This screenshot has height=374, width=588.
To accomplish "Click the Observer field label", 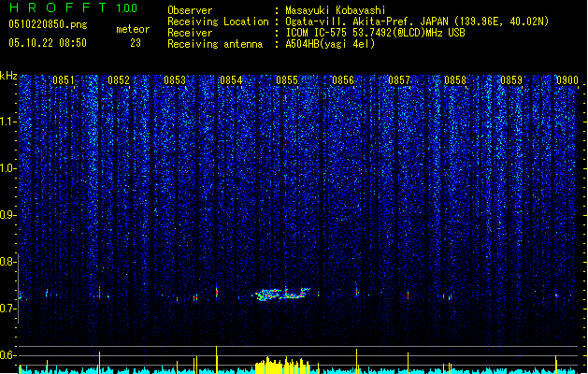I will coord(190,10).
